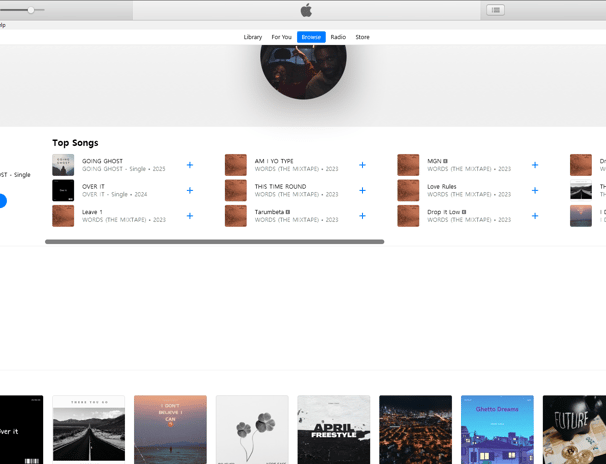Open OVER IT black album artwork thumbnail
Image resolution: width=606 pixels, height=464 pixels.
coord(63,190)
